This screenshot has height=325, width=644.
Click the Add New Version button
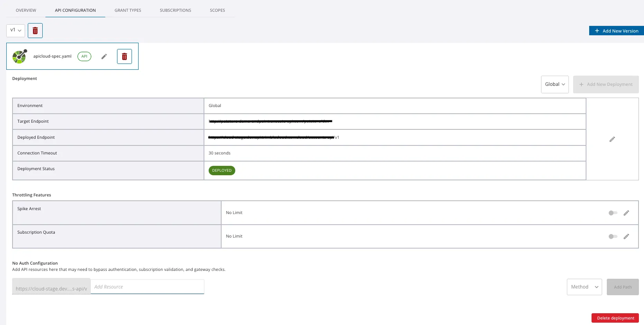tap(617, 31)
